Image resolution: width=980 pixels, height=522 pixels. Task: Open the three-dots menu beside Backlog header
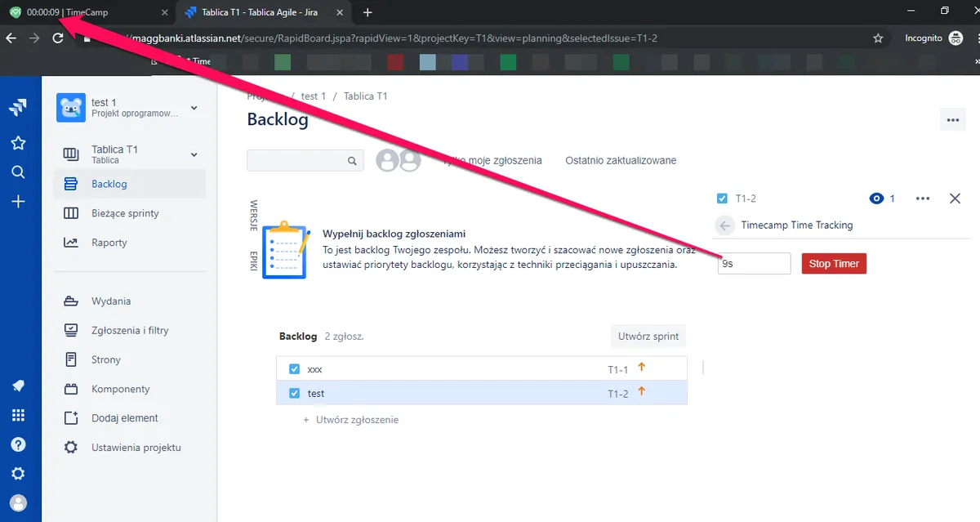(x=952, y=119)
